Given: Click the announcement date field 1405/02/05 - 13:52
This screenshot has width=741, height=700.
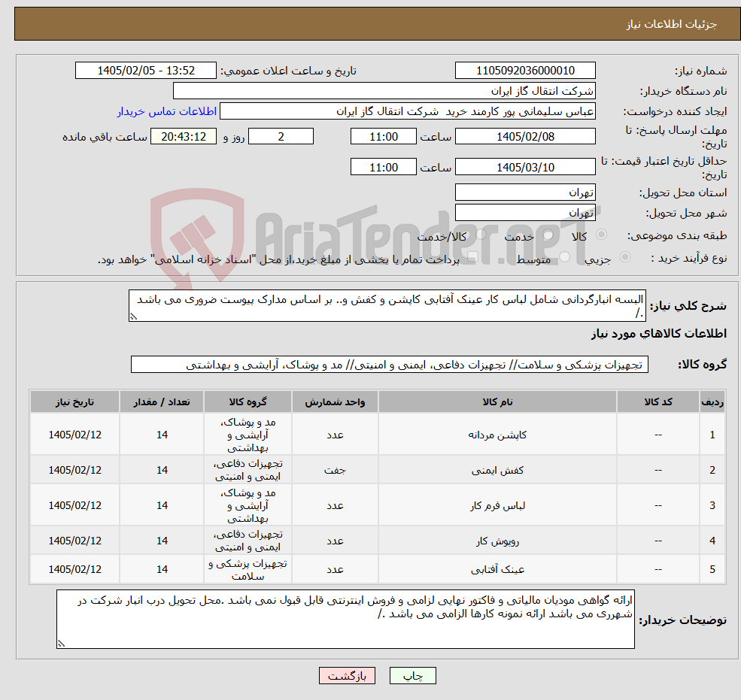Looking at the screenshot, I should (x=145, y=71).
